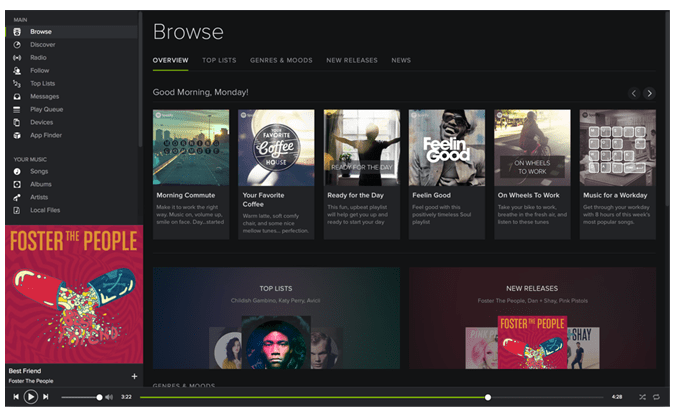This screenshot has height=414, width=675.
Task: Open the Morning Commute playlist cover
Action: (x=191, y=148)
